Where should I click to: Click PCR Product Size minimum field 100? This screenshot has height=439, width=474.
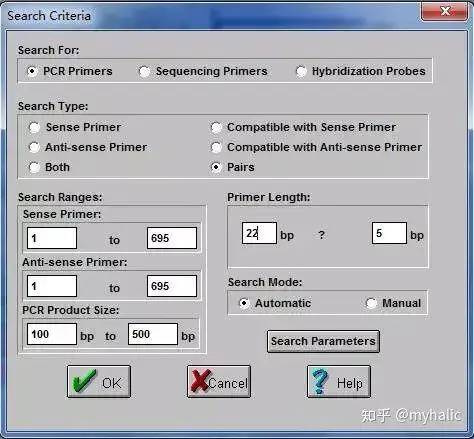[x=52, y=334]
